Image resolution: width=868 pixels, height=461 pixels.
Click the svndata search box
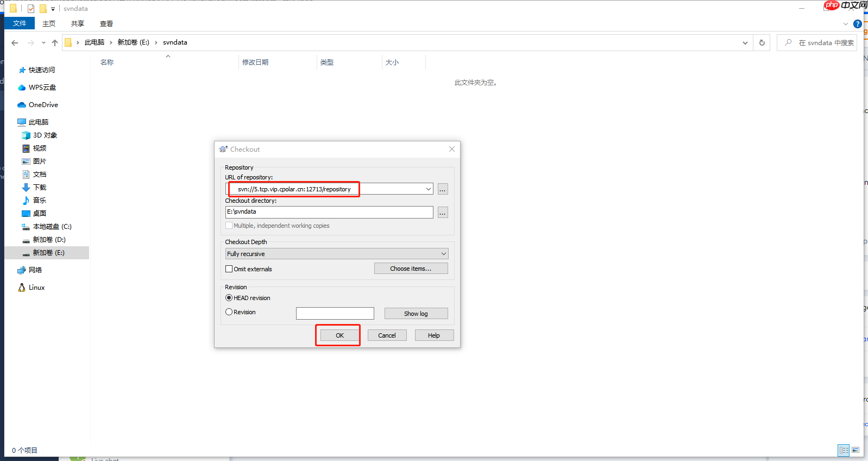pyautogui.click(x=817, y=42)
